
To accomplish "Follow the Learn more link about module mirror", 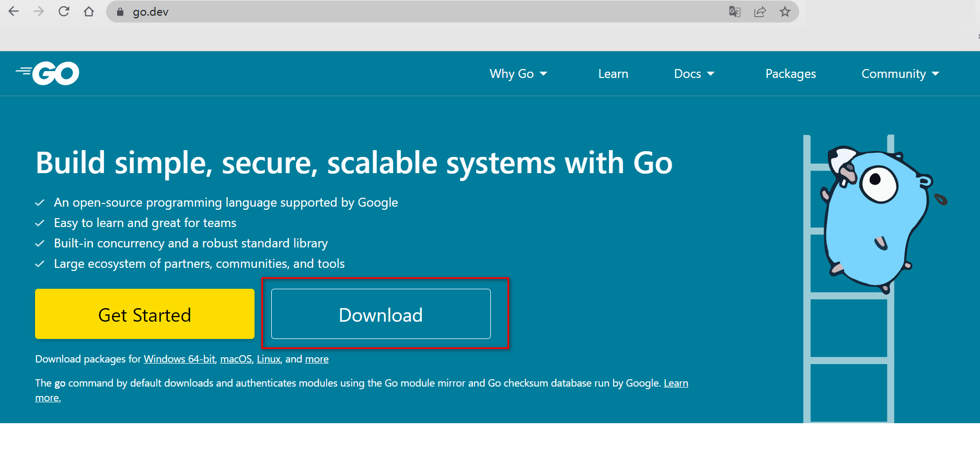I will pyautogui.click(x=676, y=383).
